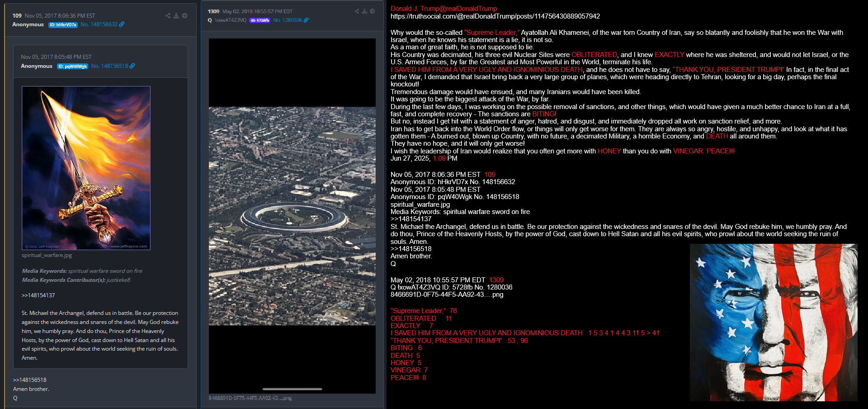The height and width of the screenshot is (409, 868).
Task: Click the 'VINEGAR 7' list line
Action: click(409, 370)
